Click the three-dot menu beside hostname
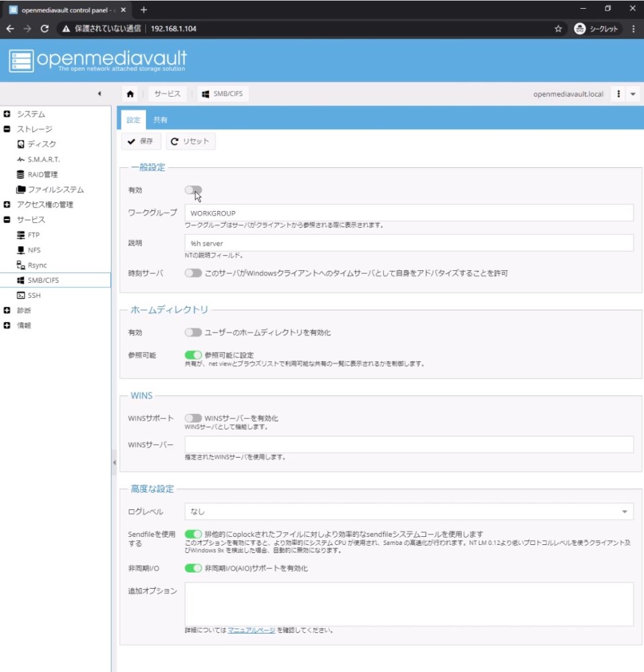Viewport: 644px width, 672px height. 618,94
